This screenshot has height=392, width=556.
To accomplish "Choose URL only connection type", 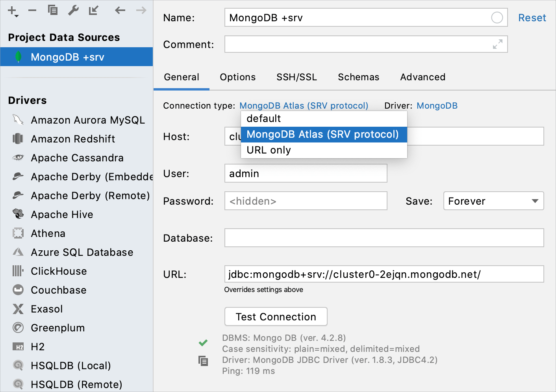I will pyautogui.click(x=324, y=150).
